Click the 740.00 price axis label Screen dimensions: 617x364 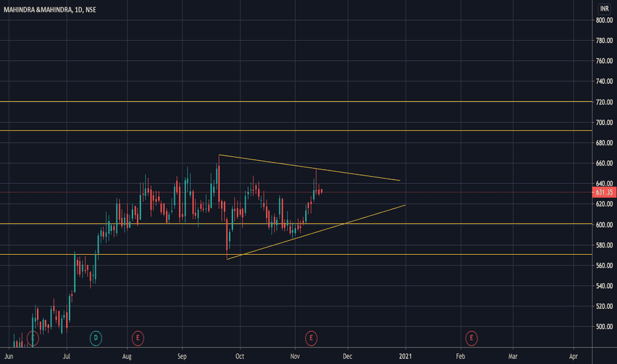(604, 81)
